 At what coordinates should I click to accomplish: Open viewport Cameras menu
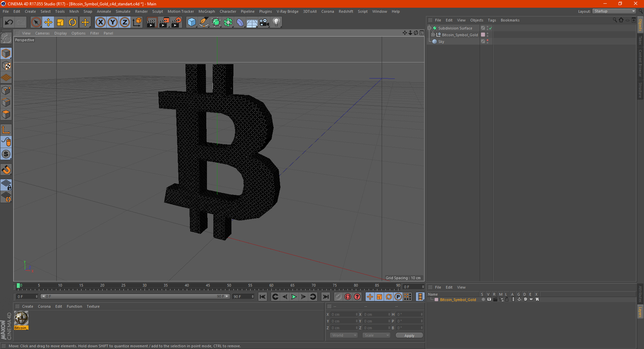42,33
